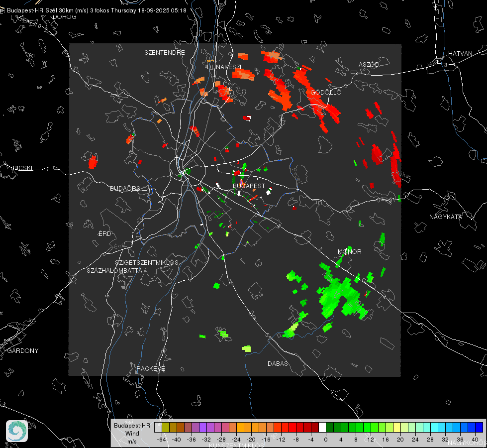The height and width of the screenshot is (448, 487).
Task: Click the '-4' legend scale value
Action: pos(311,440)
